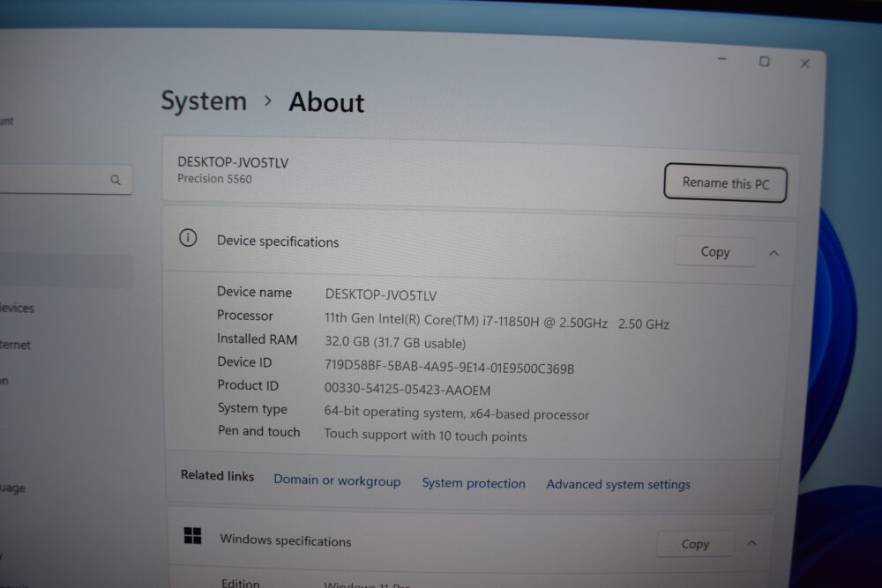Screen dimensions: 882x588
Task: Click the Windows logo icon beside Windows specifications
Action: pos(192,536)
